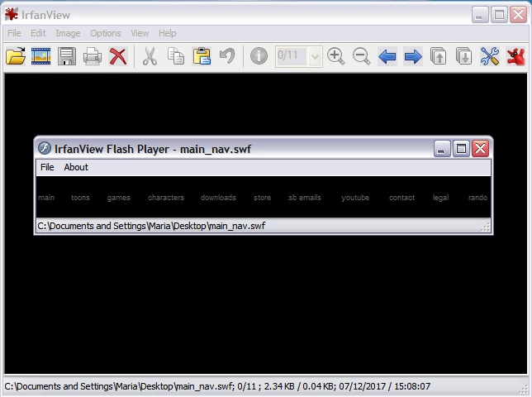Close the main IrfanView window
Image resolution: width=532 pixels, height=397 pixels.
pos(519,15)
